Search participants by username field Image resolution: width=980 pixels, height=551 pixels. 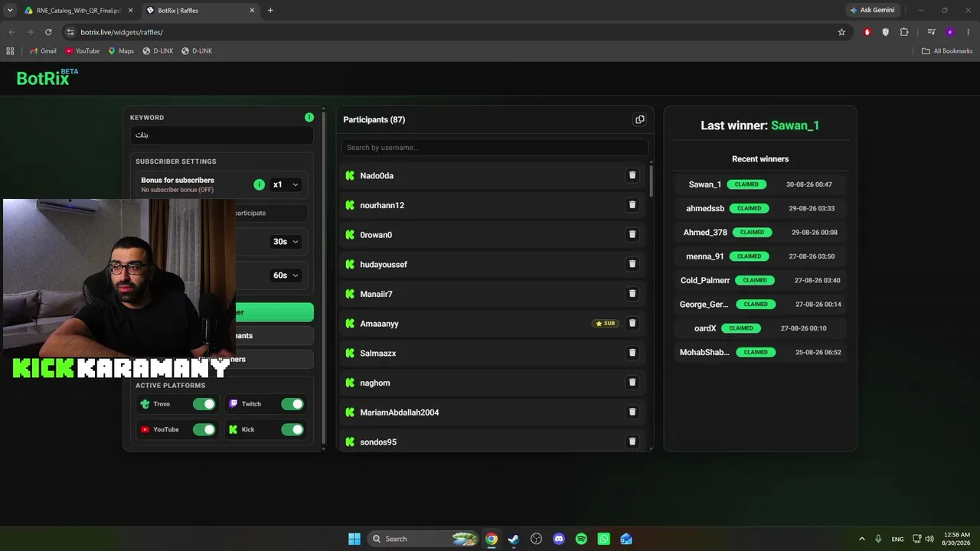(495, 147)
